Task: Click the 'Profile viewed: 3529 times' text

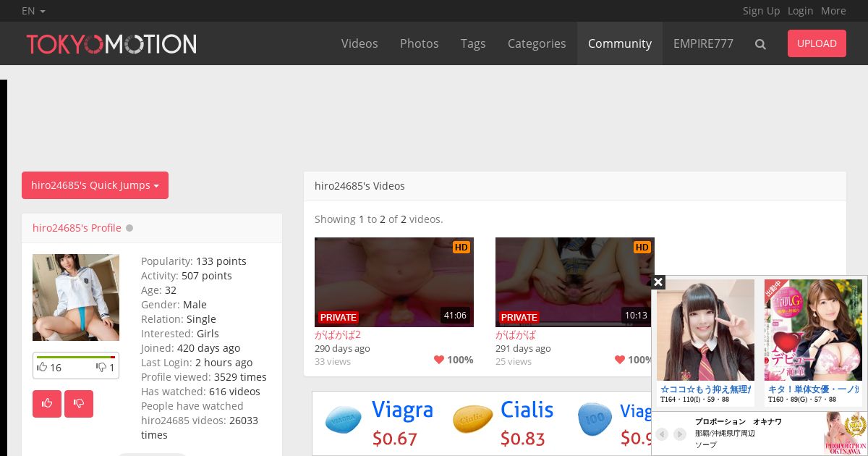Action: click(204, 377)
